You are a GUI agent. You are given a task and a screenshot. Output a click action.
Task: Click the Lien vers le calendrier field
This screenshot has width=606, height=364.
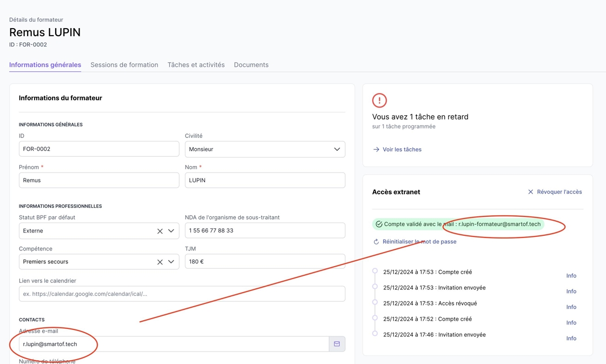(182, 294)
